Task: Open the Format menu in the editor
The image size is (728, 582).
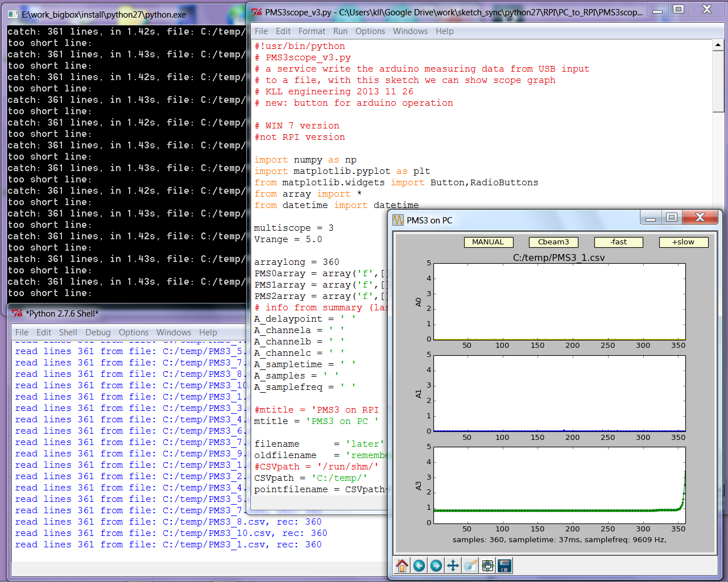Action: tap(312, 31)
